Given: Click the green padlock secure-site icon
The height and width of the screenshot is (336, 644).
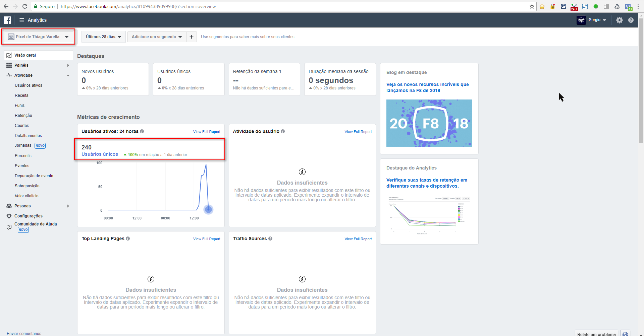Looking at the screenshot, I should [36, 6].
